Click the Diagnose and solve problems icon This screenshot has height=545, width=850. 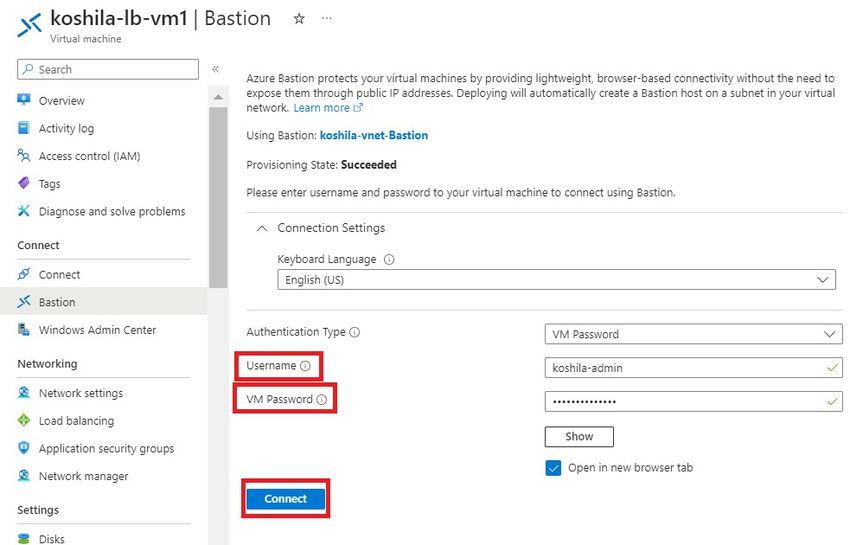coord(24,212)
